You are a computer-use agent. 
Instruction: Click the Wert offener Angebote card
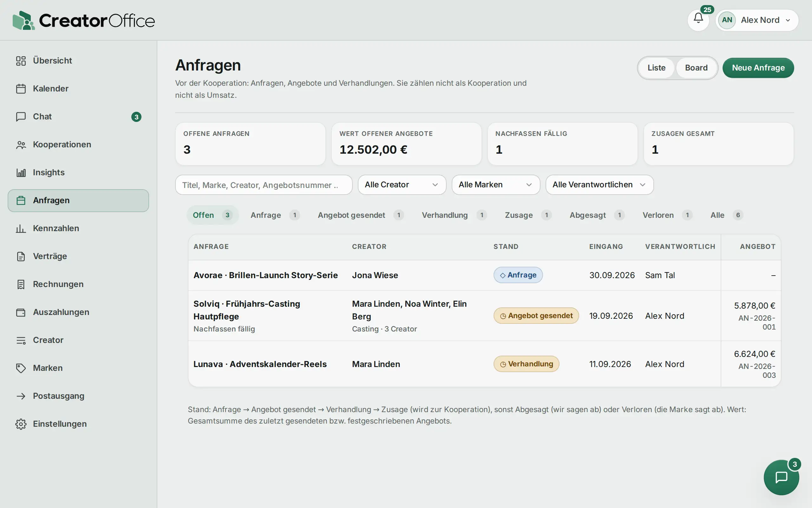[x=406, y=144]
